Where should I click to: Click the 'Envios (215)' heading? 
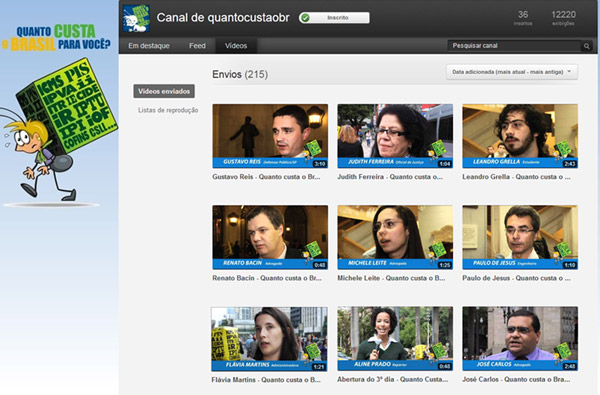click(240, 74)
